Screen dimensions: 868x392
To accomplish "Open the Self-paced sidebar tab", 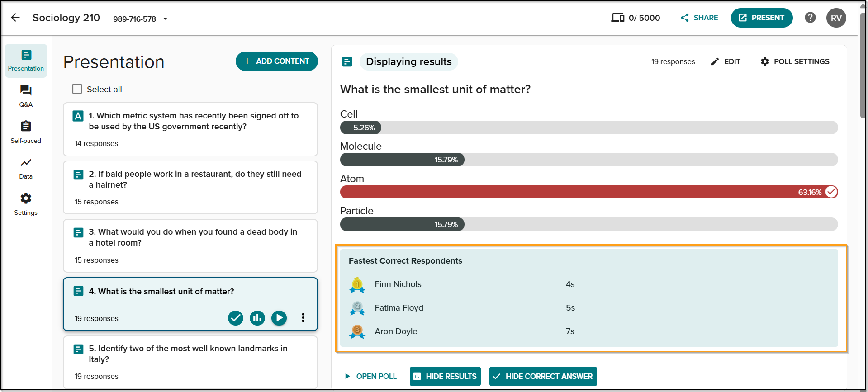I will (x=26, y=132).
